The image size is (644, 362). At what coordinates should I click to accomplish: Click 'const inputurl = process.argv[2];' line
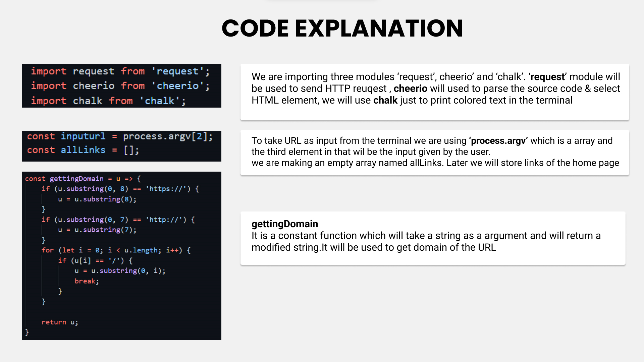pyautogui.click(x=120, y=136)
